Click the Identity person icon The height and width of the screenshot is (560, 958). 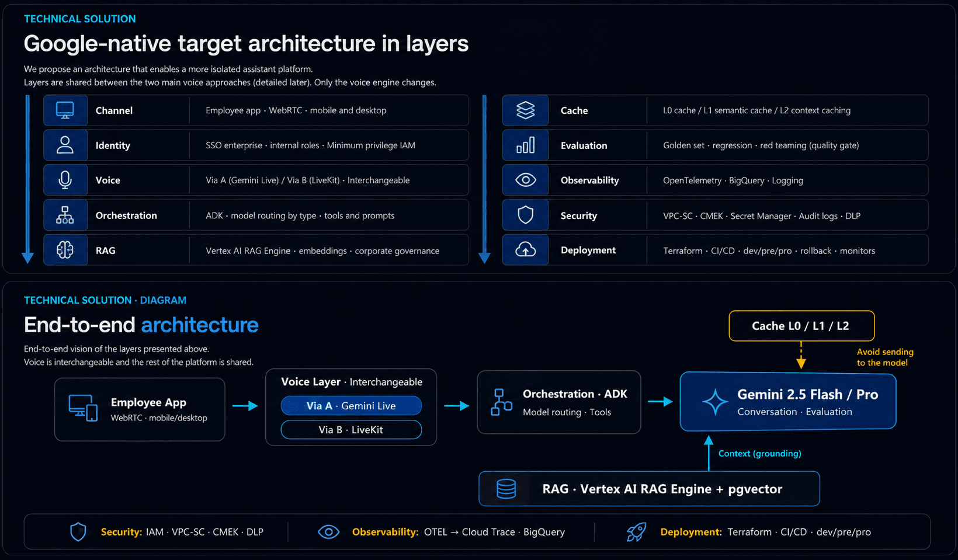pos(65,145)
